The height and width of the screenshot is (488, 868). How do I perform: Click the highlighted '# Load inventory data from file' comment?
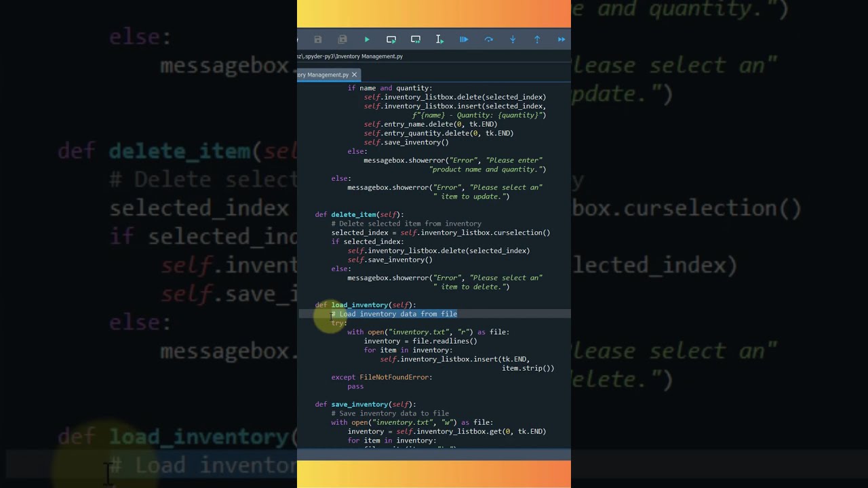click(394, 314)
